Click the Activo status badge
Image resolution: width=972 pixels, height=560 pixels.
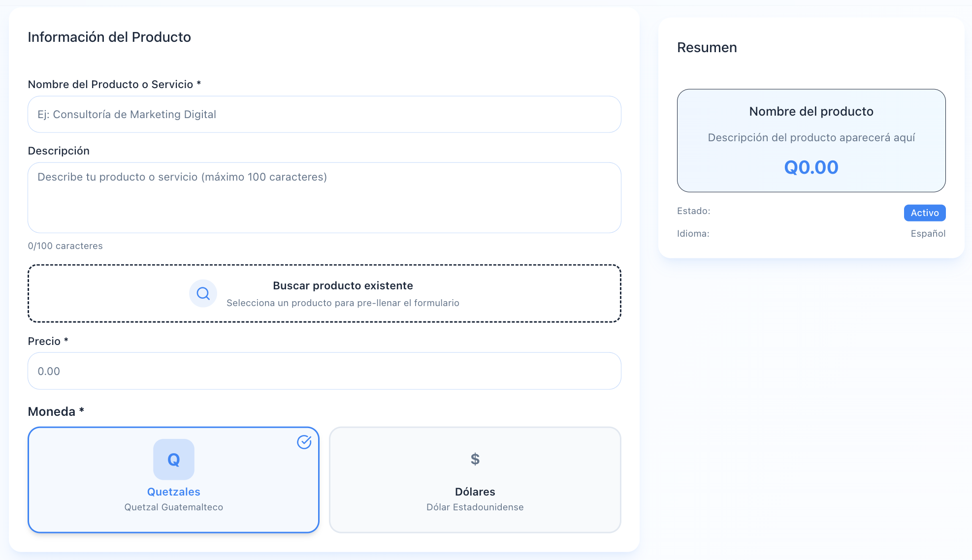tap(924, 213)
